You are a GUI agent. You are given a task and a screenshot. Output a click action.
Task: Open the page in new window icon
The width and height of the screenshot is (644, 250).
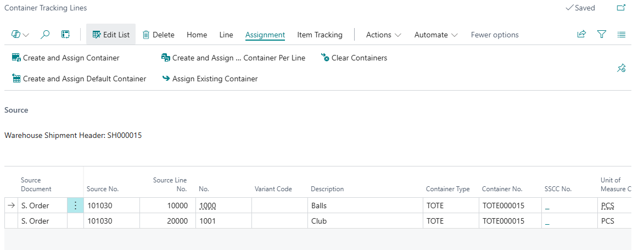pyautogui.click(x=621, y=8)
